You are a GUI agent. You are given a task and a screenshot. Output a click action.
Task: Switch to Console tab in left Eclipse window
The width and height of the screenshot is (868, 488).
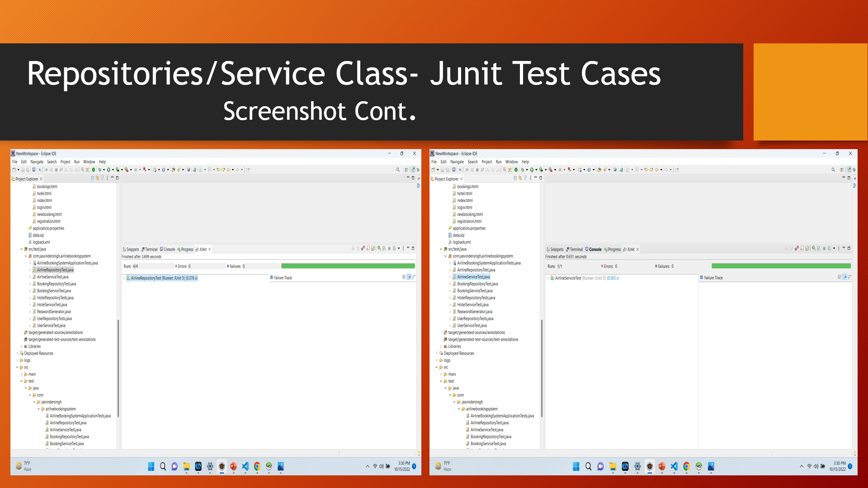[x=167, y=249]
